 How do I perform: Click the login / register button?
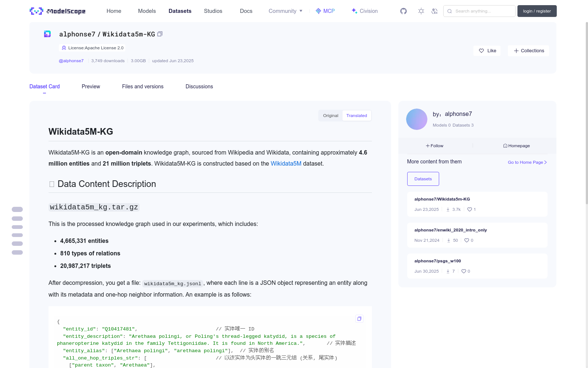tap(537, 11)
